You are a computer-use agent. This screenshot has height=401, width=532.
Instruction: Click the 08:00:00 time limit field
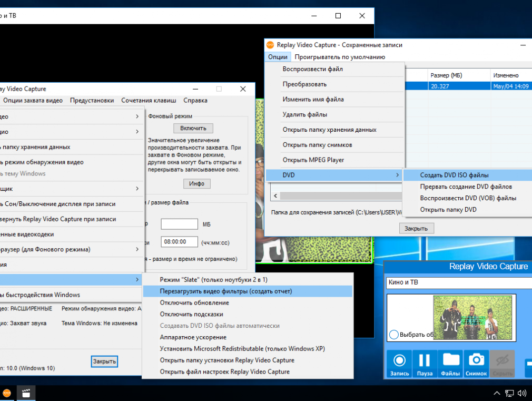point(179,242)
